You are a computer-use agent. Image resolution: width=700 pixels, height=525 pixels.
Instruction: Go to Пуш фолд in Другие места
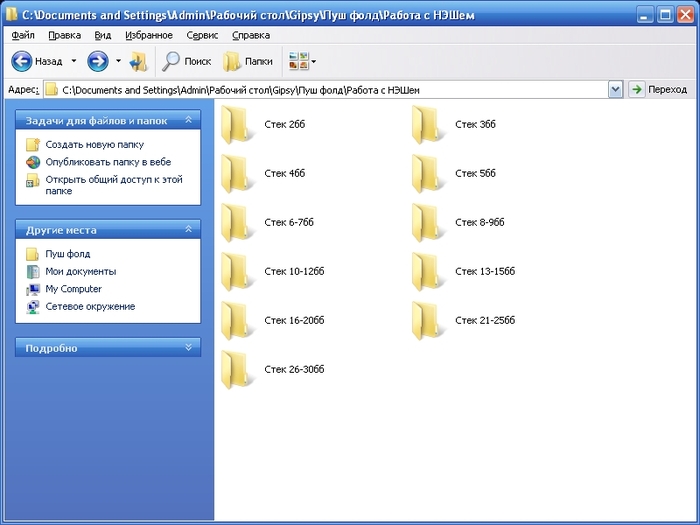tap(68, 254)
